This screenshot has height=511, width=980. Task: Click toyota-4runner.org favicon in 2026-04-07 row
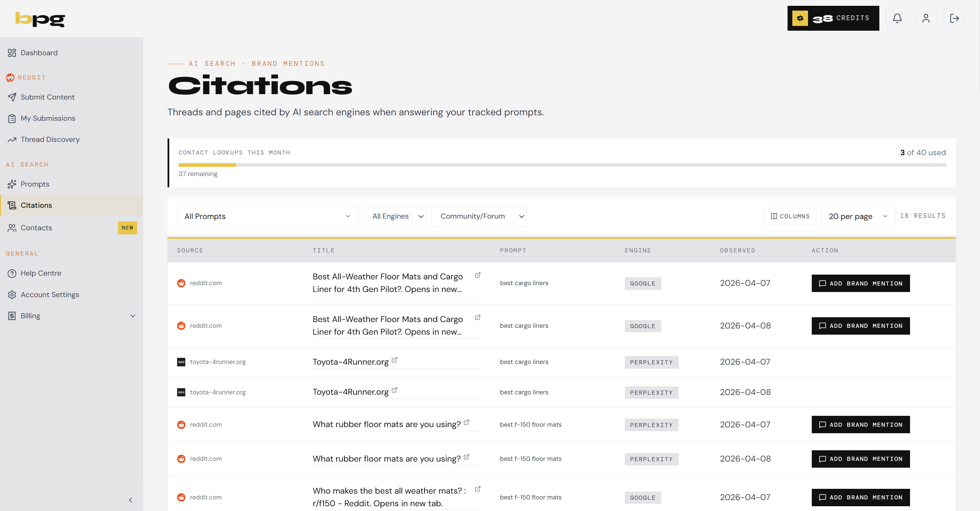[181, 362]
